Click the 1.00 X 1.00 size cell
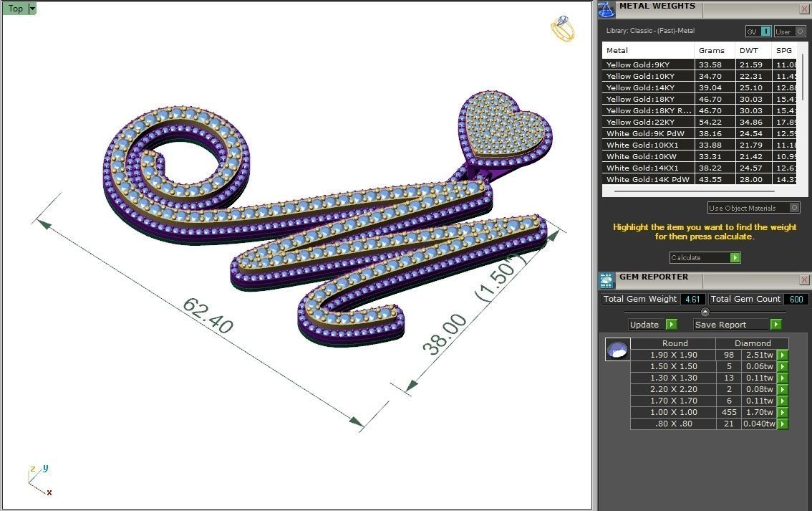This screenshot has height=511, width=812. pos(673,412)
